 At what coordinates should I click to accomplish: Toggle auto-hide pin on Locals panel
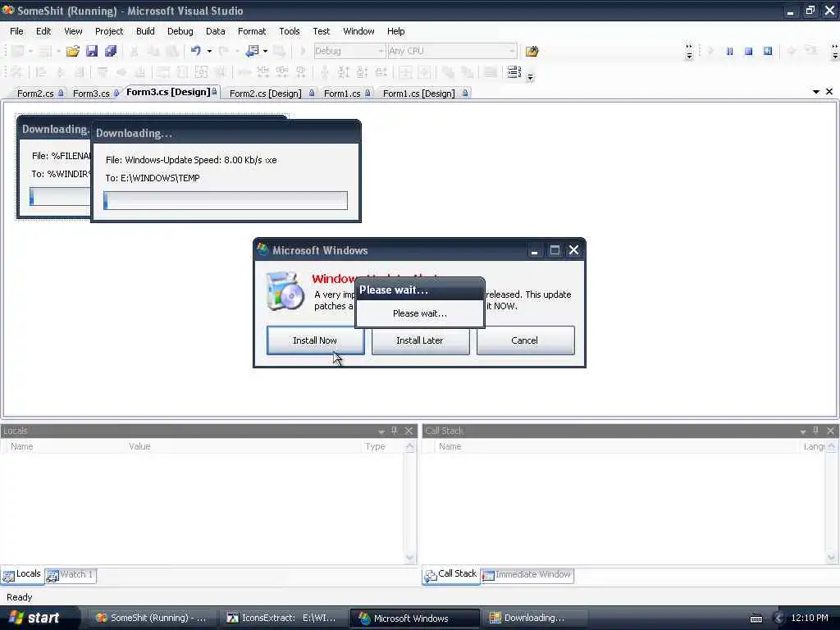pyautogui.click(x=395, y=431)
